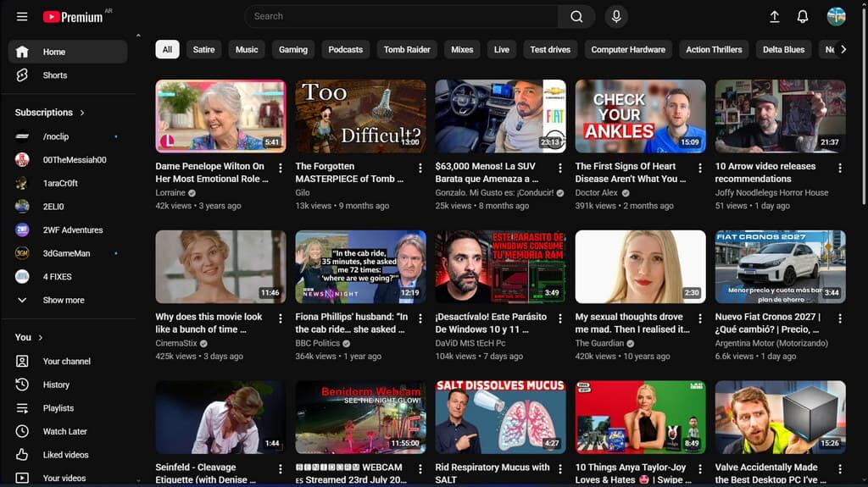Image resolution: width=868 pixels, height=487 pixels.
Task: Play the Anya Taylor-Joy thumbnail
Action: pyautogui.click(x=641, y=418)
